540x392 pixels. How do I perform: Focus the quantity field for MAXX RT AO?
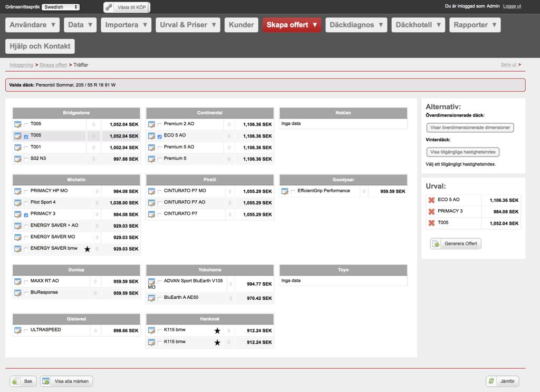[x=95, y=281]
